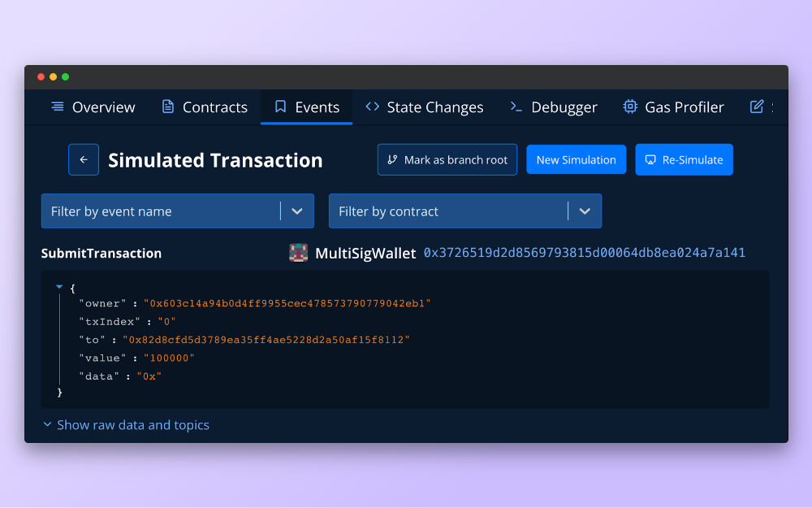
Task: Switch to the Debugger tab
Action: 553,107
